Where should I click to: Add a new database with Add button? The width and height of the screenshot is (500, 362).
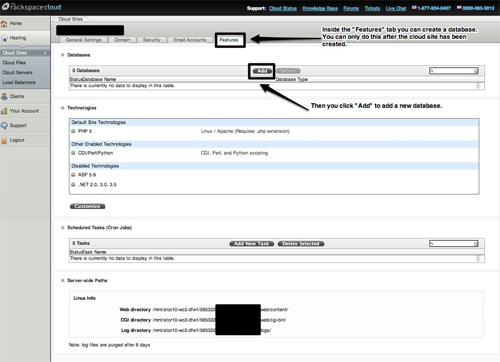pos(262,71)
